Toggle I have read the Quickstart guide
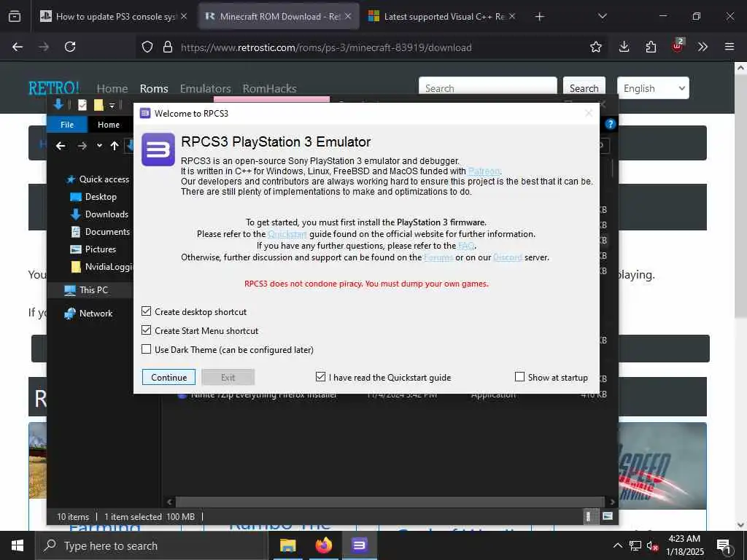The image size is (747, 560). [x=321, y=377]
